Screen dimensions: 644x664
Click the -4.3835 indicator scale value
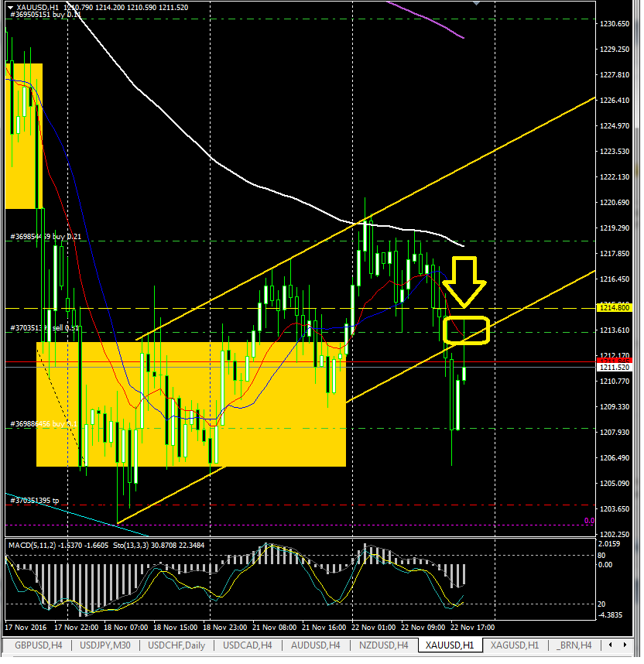pyautogui.click(x=611, y=615)
